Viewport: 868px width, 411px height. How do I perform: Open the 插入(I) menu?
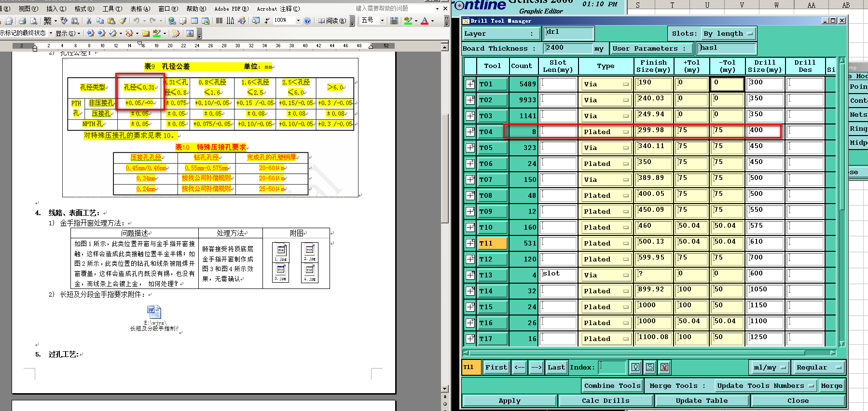pyautogui.click(x=56, y=9)
